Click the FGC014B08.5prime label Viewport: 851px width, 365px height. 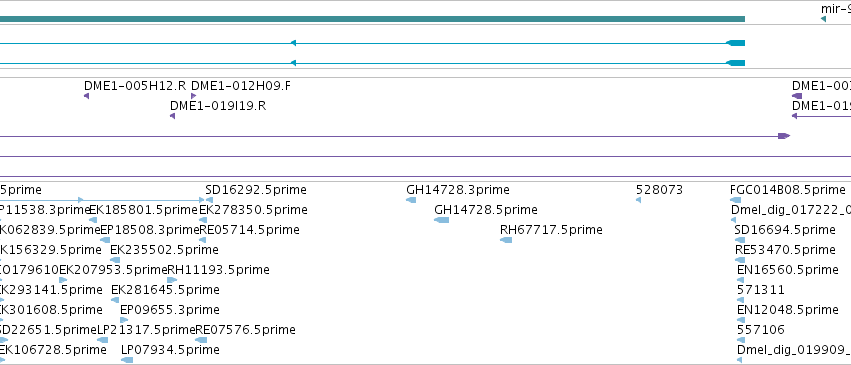(788, 190)
